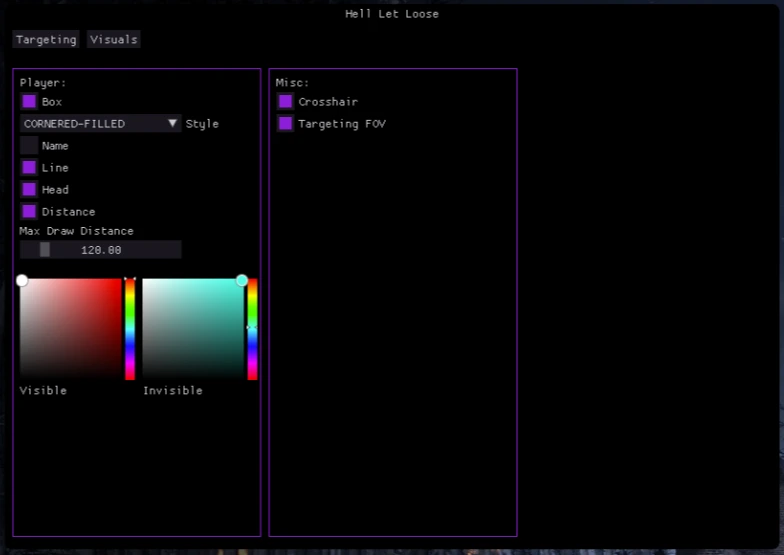Image resolution: width=784 pixels, height=555 pixels.
Task: Open the Visuals tab
Action: 114,40
